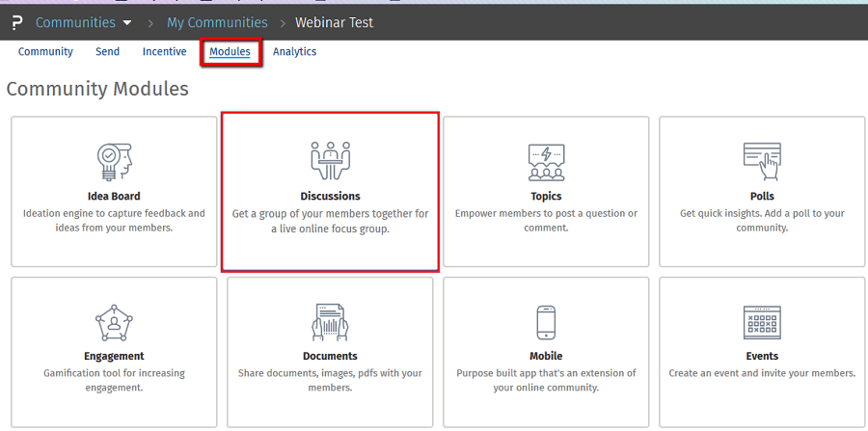Open the Polls module title
This screenshot has height=431, width=868.
[762, 197]
